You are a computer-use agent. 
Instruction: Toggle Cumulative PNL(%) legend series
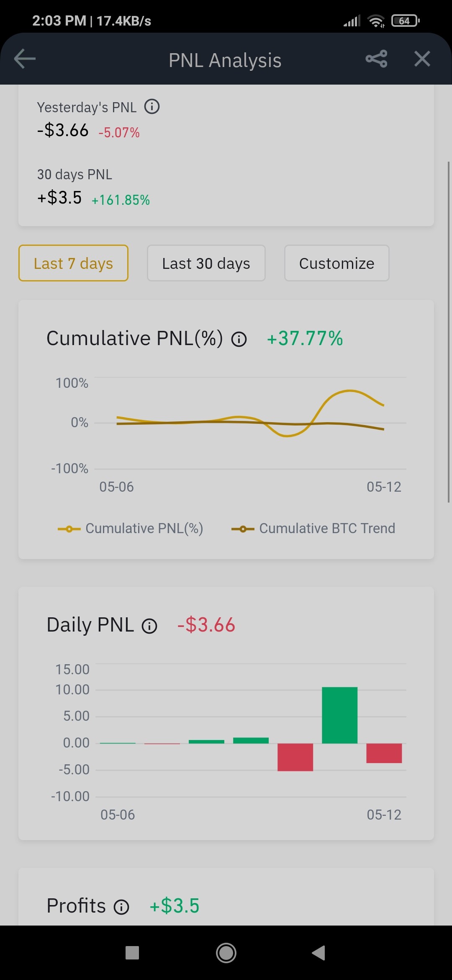pos(130,529)
